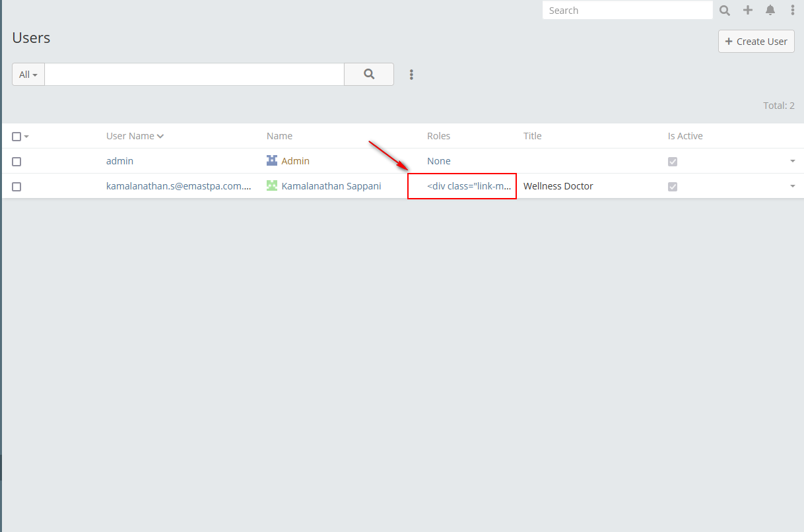Open the top-right vertical dots menu
This screenshot has width=804, height=532.
(x=793, y=11)
